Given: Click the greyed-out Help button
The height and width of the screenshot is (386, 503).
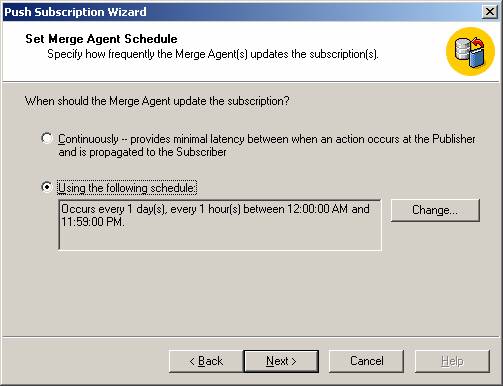Looking at the screenshot, I should click(452, 361).
